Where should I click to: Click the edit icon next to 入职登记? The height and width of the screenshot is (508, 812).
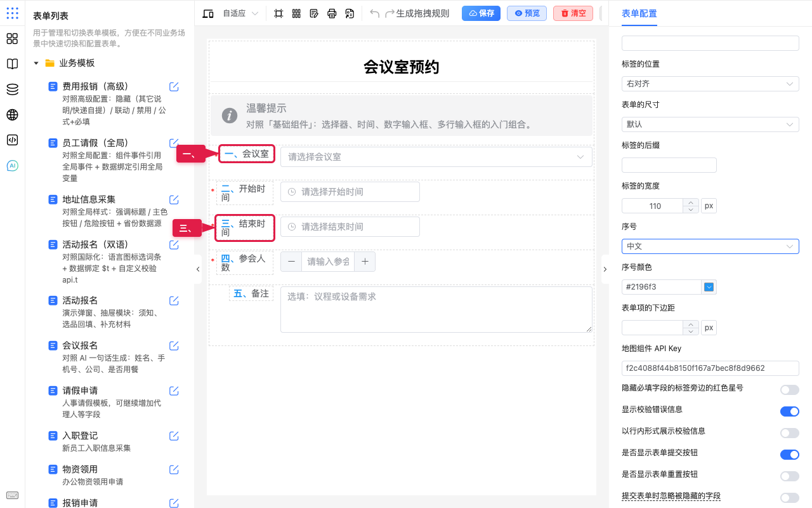point(174,436)
